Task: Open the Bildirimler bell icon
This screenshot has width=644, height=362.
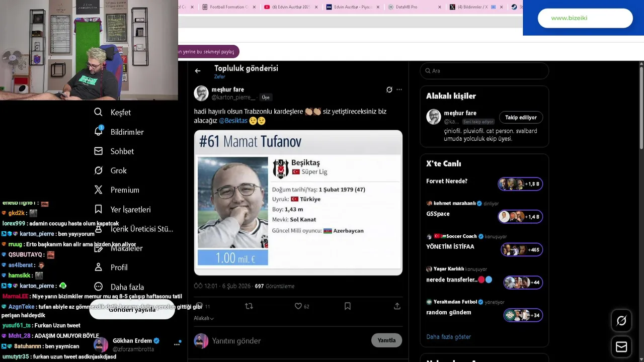Action: click(x=99, y=131)
